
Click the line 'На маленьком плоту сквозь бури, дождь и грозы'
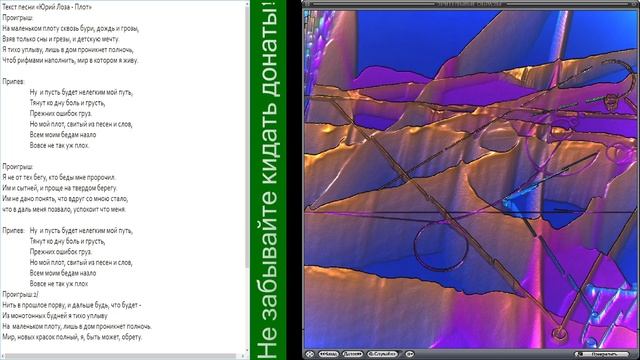(x=71, y=29)
